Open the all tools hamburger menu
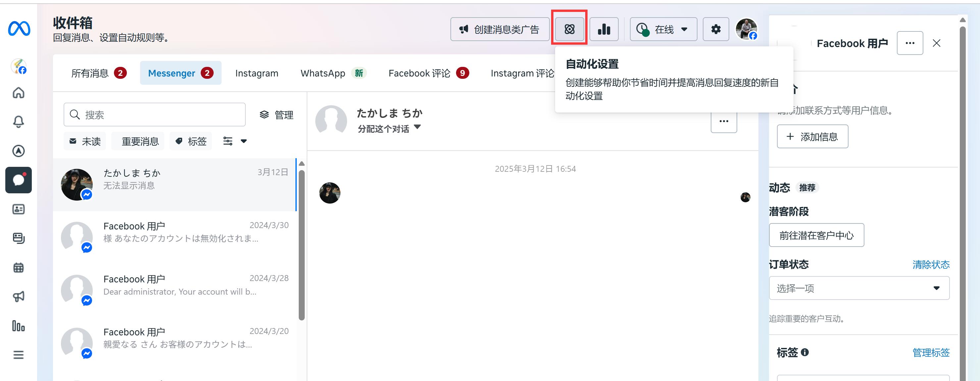This screenshot has height=381, width=980. (19, 355)
